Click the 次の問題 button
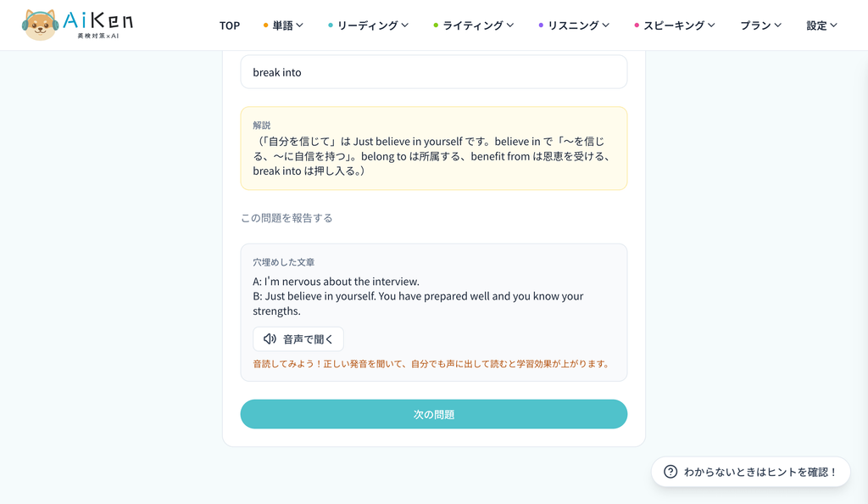The image size is (868, 504). click(x=433, y=414)
